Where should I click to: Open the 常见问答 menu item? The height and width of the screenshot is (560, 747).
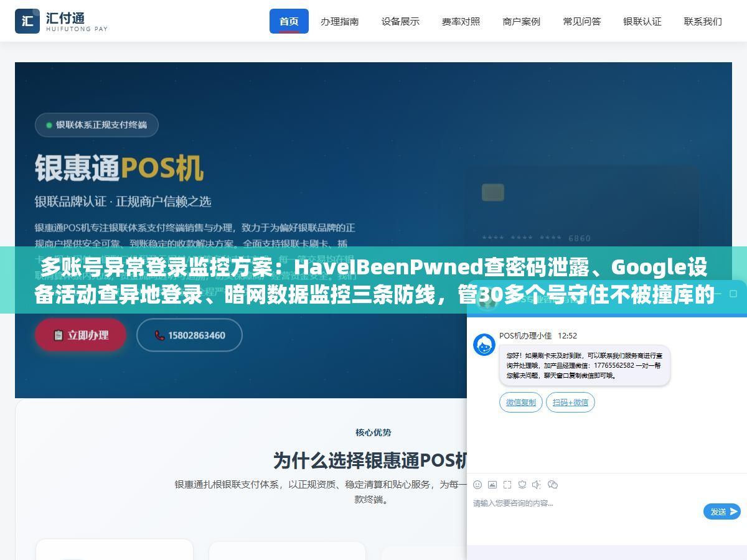tap(582, 21)
